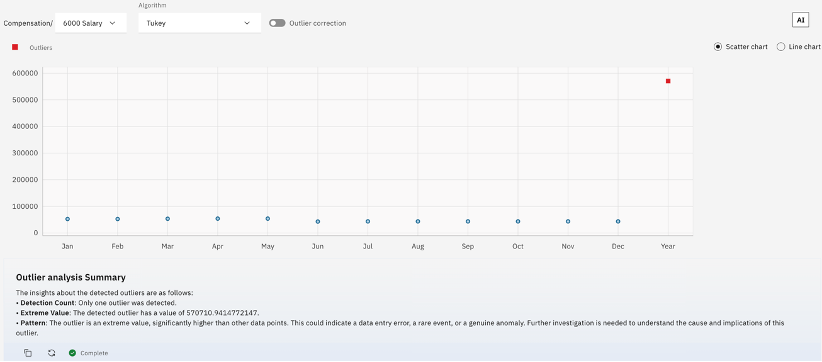Click the Jan data point

(x=68, y=219)
